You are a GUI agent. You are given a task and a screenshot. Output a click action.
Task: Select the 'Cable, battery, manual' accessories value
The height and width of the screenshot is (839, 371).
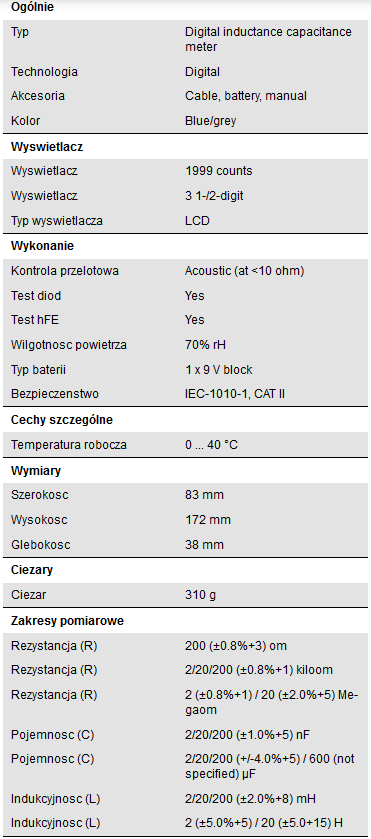[x=246, y=96]
